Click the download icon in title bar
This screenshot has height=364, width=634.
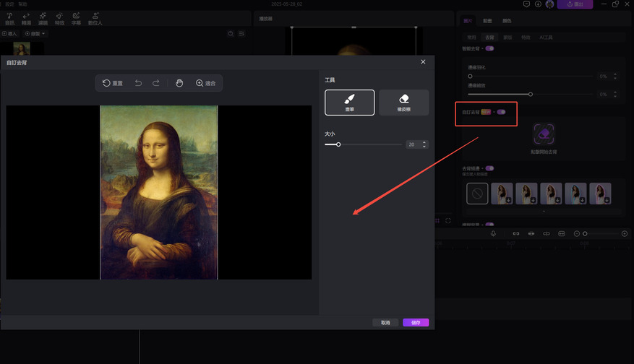coord(538,4)
